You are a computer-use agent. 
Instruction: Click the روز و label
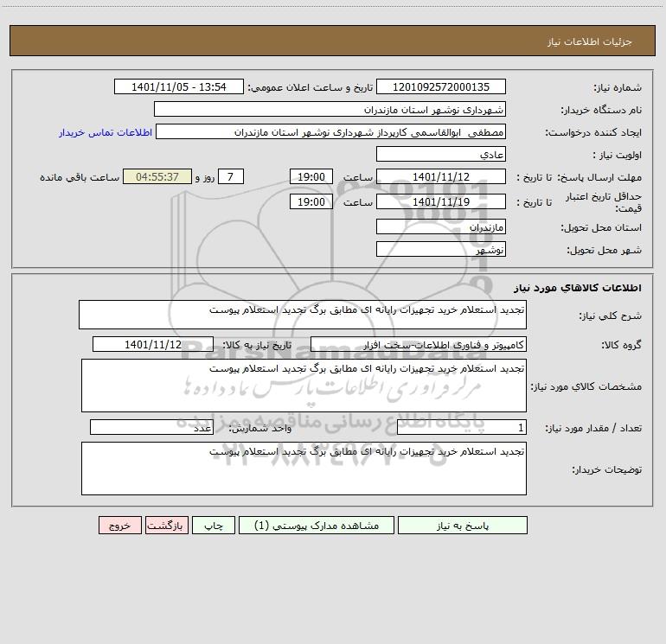pos(205,177)
